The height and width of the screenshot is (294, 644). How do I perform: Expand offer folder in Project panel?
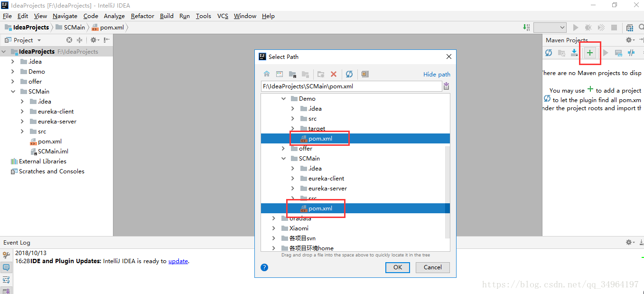[13, 81]
